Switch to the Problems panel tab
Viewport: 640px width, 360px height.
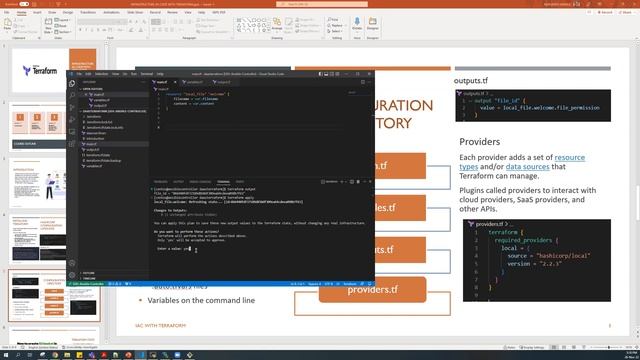160,182
